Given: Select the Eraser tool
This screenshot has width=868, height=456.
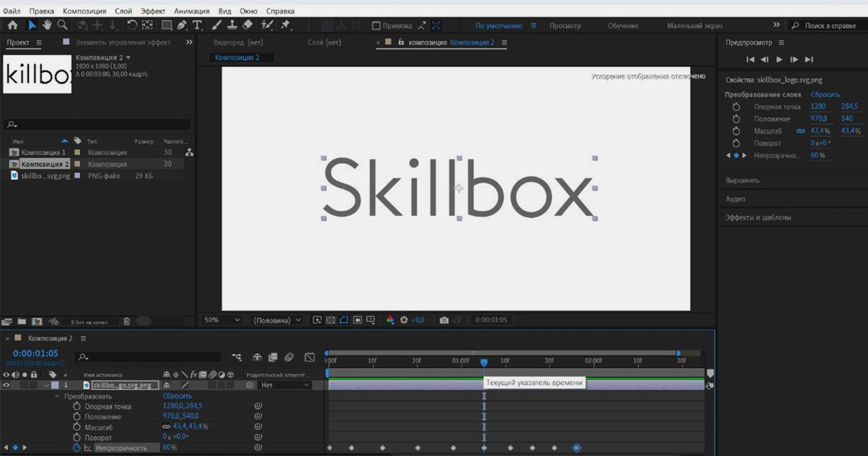Looking at the screenshot, I should tap(247, 25).
